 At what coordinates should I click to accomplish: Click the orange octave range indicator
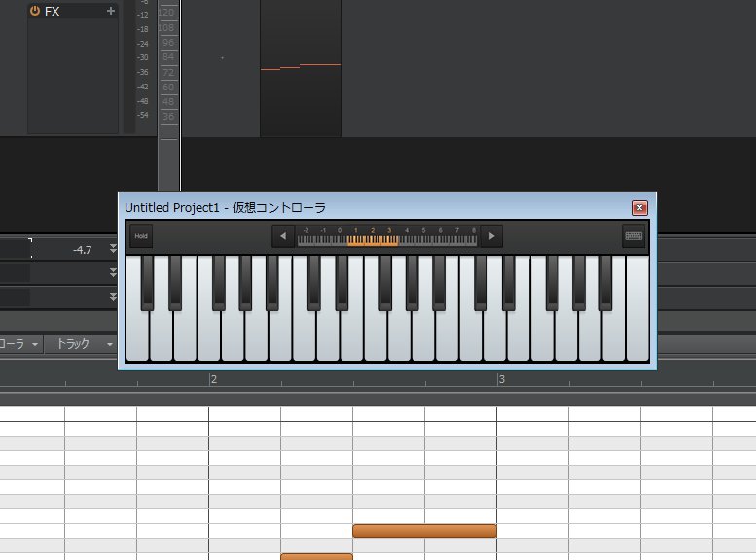tap(372, 240)
